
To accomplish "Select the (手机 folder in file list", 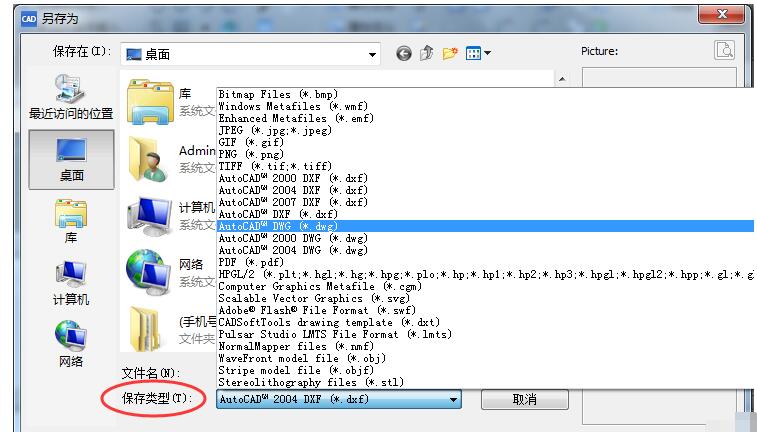I will pyautogui.click(x=171, y=329).
